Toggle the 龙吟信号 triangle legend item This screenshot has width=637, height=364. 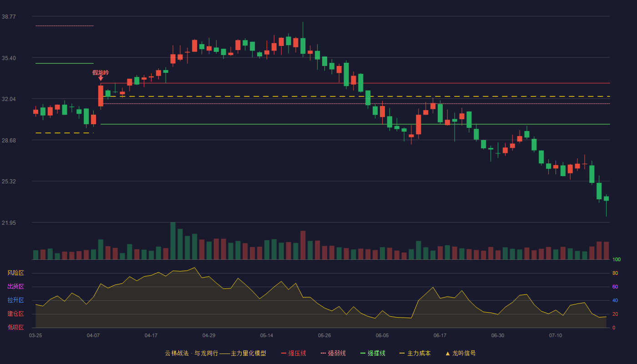pyautogui.click(x=460, y=353)
